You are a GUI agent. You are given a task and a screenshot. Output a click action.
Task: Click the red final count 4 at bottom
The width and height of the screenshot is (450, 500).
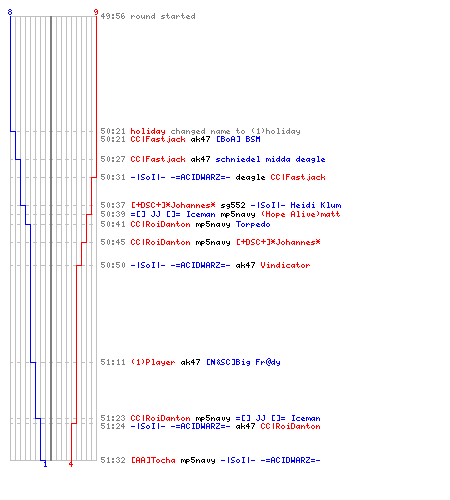71,464
